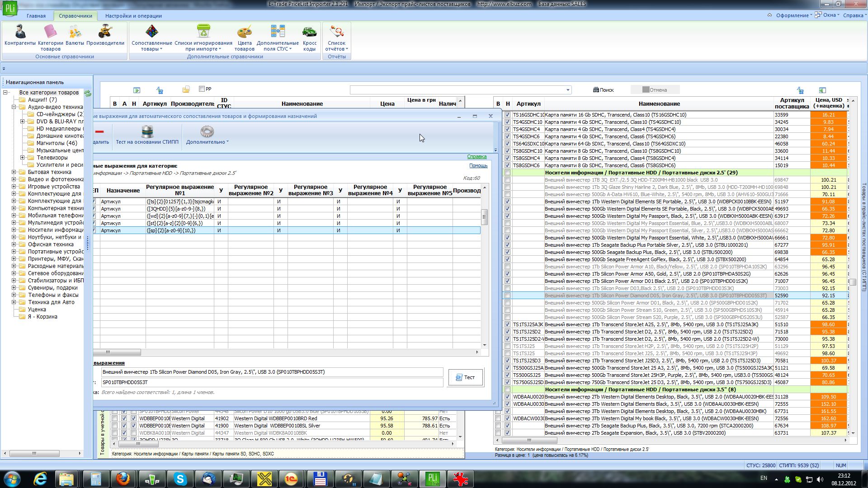The width and height of the screenshot is (868, 488).
Task: Toggle the PP checkbox
Action: [202, 89]
